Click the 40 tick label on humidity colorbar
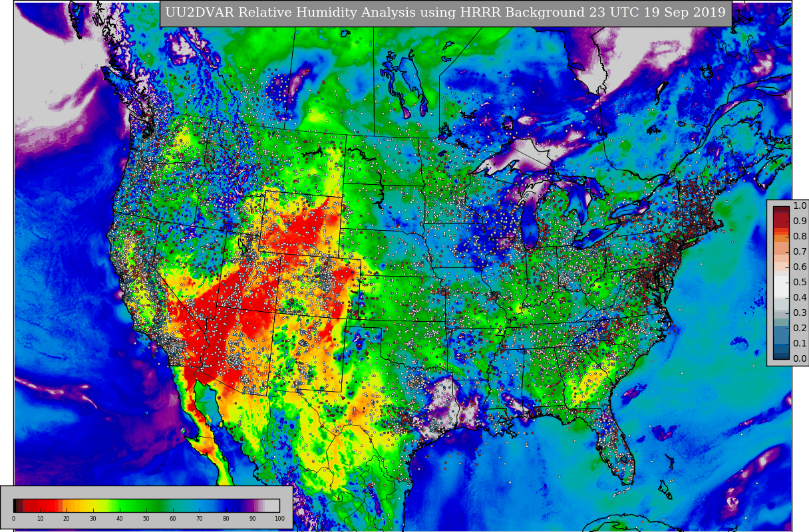 click(x=120, y=519)
